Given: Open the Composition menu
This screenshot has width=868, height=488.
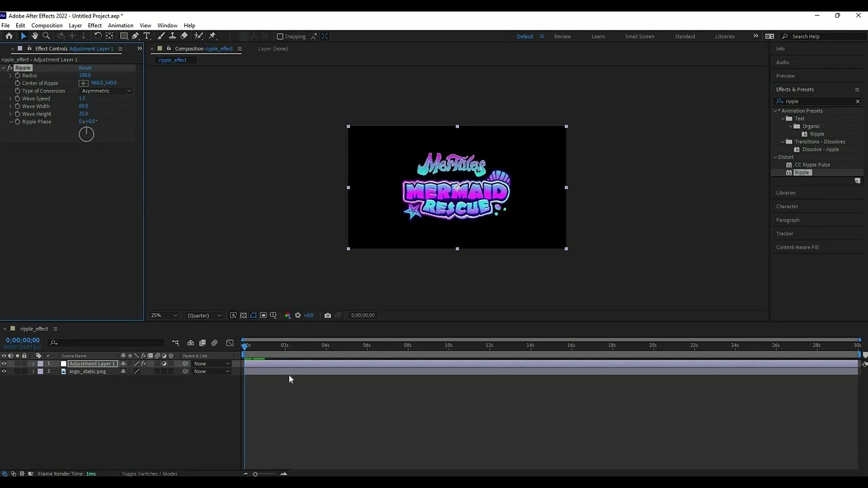Looking at the screenshot, I should coord(47,26).
